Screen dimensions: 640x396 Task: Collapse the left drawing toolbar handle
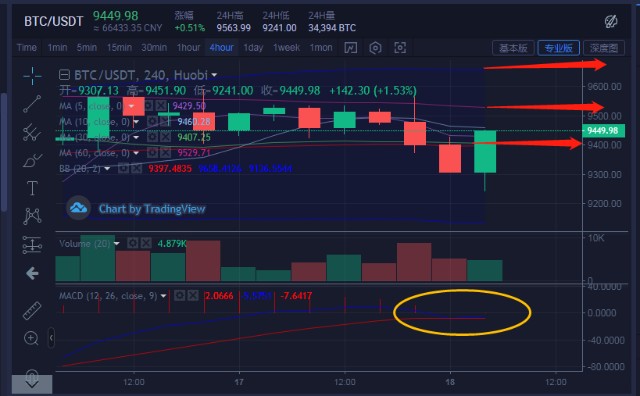click(x=51, y=338)
